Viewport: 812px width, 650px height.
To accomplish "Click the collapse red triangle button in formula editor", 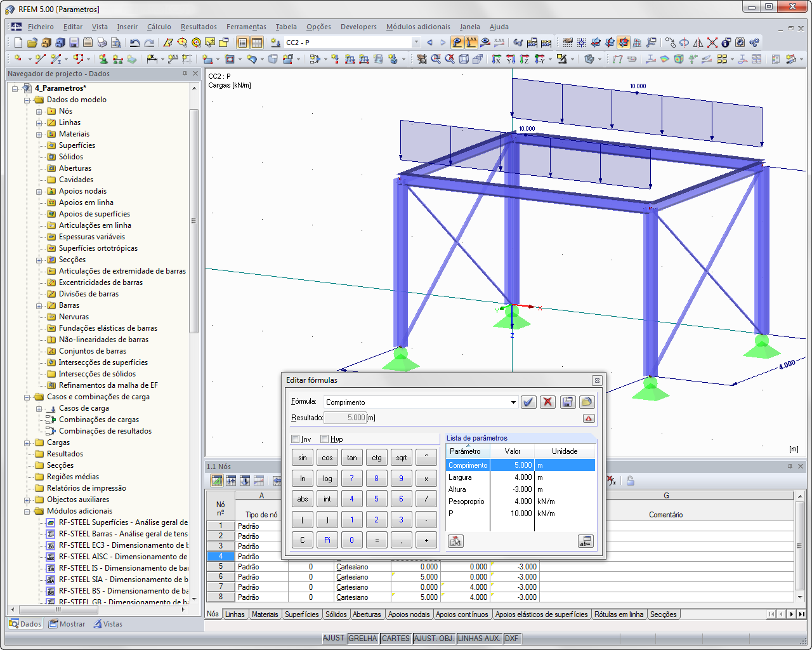I will click(x=589, y=418).
